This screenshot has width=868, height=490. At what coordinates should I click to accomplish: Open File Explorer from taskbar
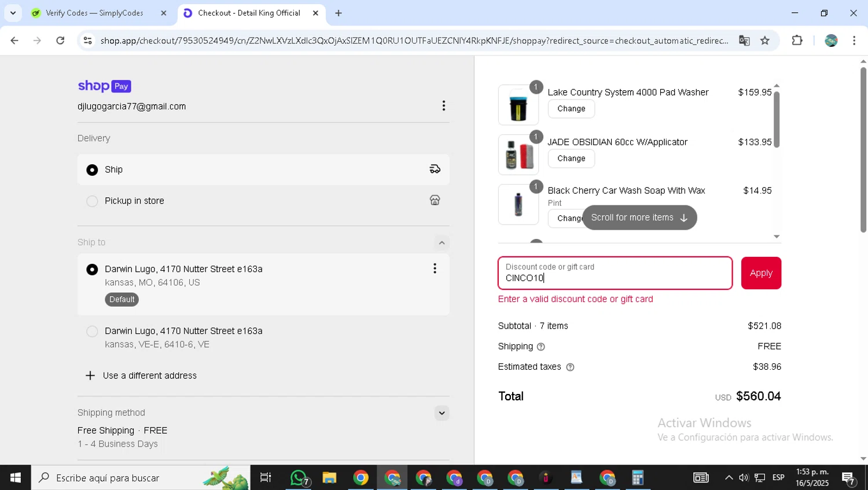[x=329, y=478]
